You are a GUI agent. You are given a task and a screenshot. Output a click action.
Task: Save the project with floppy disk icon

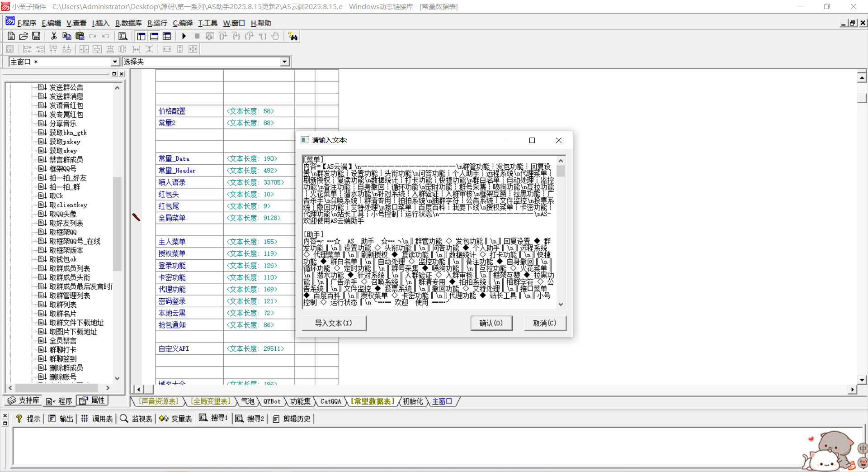[36, 36]
